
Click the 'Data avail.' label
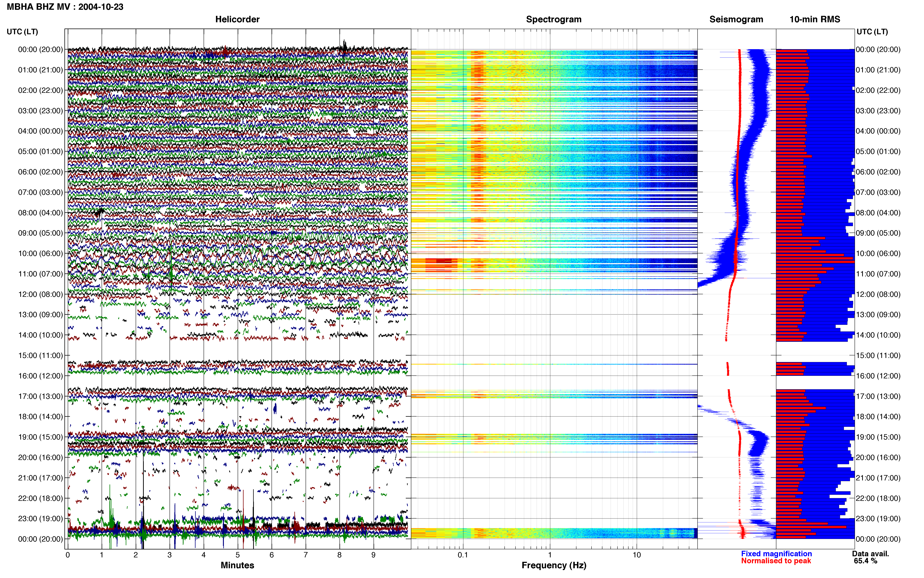point(870,554)
